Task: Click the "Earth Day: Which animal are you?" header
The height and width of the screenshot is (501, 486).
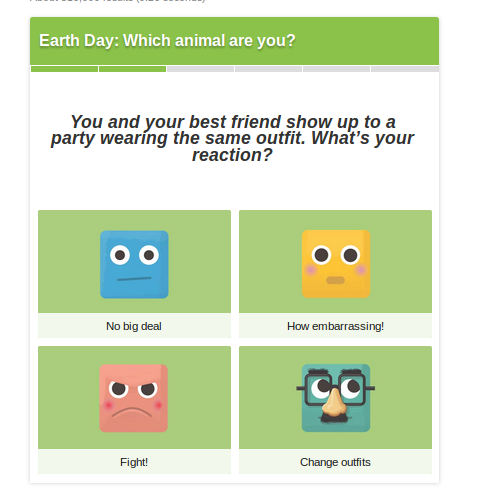Action: click(167, 41)
